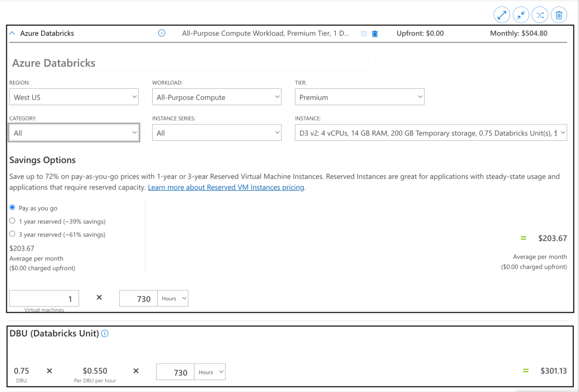Choose 1 year reserved savings option
Screen dimensions: 579x392
coord(12,221)
